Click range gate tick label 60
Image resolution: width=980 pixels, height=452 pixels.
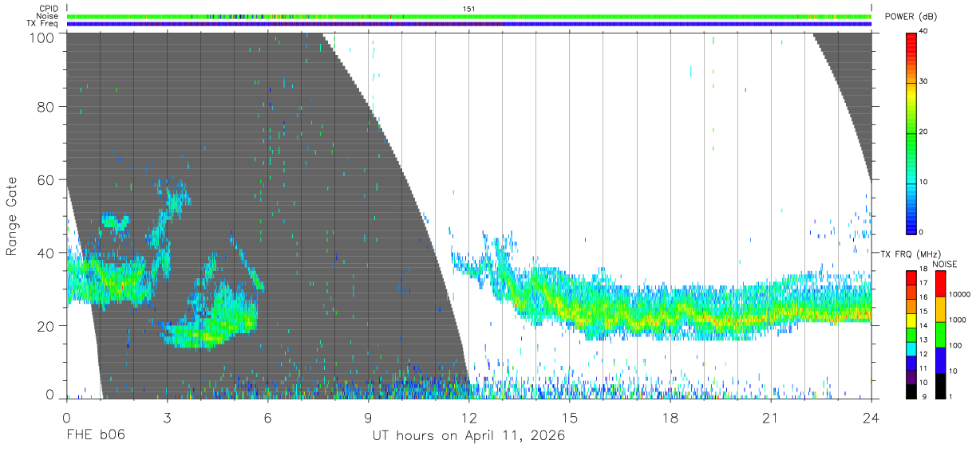coord(46,179)
